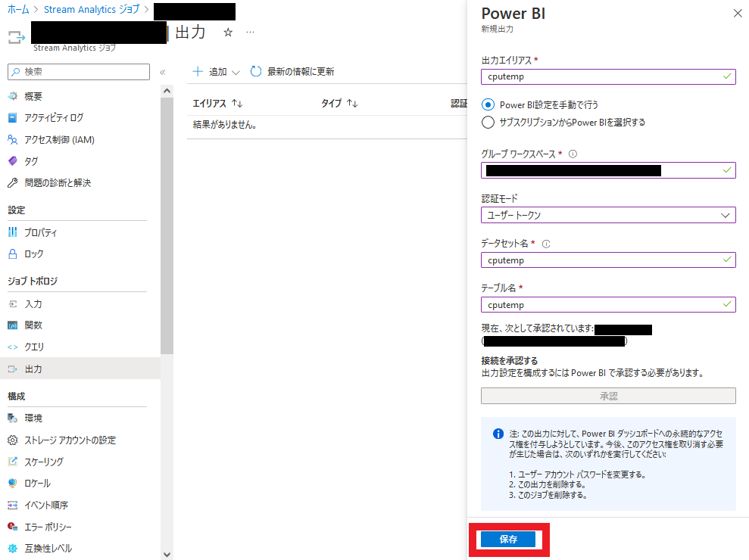Click Stream Analytics ジョブ breadcrumb link
The height and width of the screenshot is (560, 749).
[x=92, y=10]
